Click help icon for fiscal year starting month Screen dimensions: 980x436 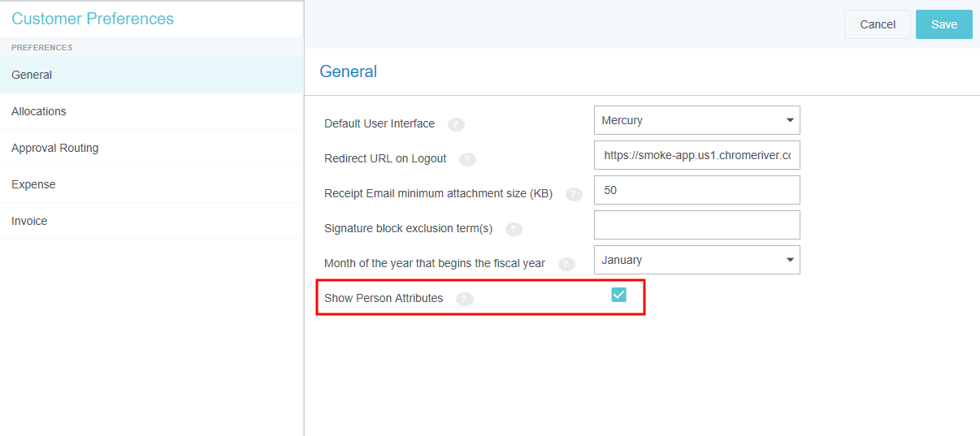[x=566, y=264]
